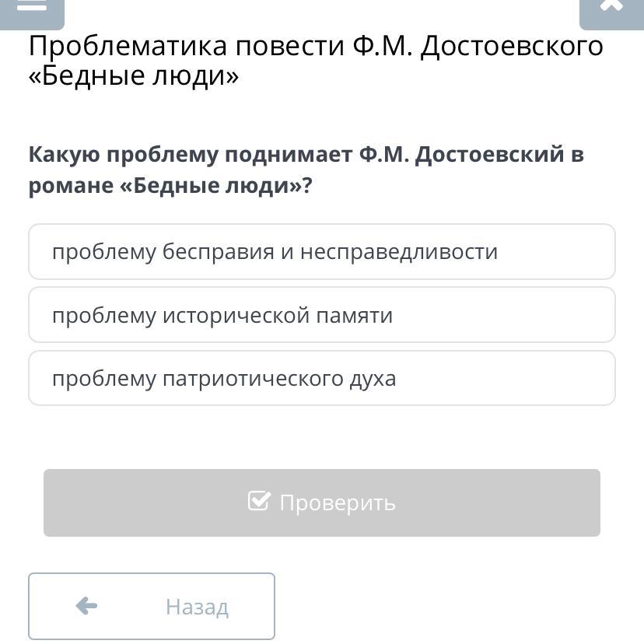Open the hamburger menu icon
This screenshot has width=644, height=644.
tap(31, 6)
